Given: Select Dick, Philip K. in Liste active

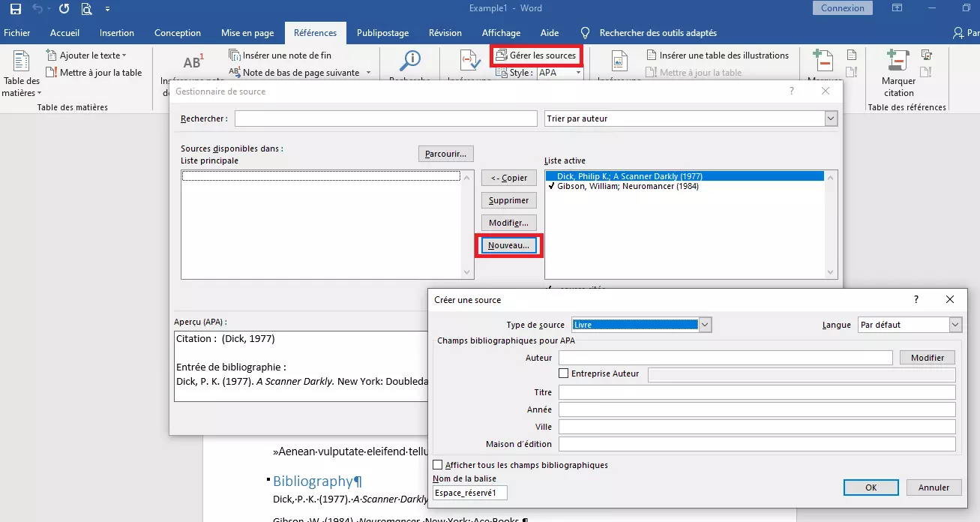Looking at the screenshot, I should point(685,176).
